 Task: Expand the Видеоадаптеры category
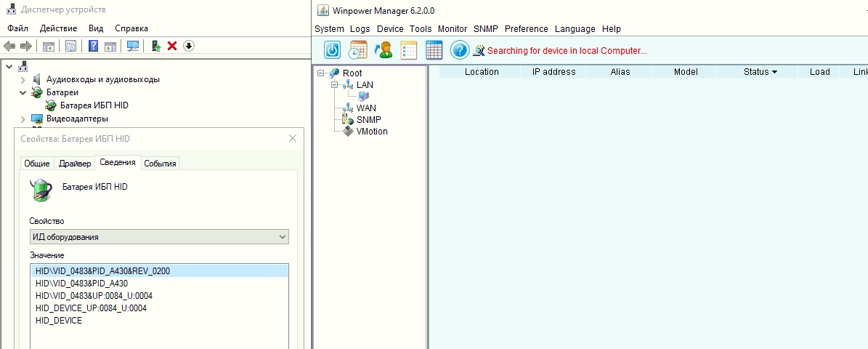23,119
